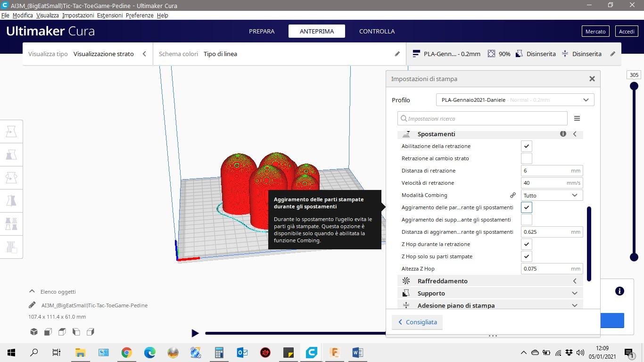Open Preferenze menu
The width and height of the screenshot is (644, 362).
pyautogui.click(x=140, y=15)
